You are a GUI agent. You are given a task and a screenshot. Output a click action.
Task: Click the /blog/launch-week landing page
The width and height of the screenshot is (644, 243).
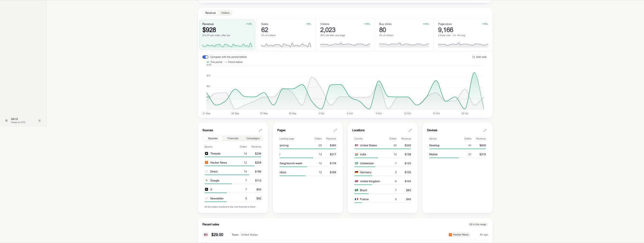point(308,164)
